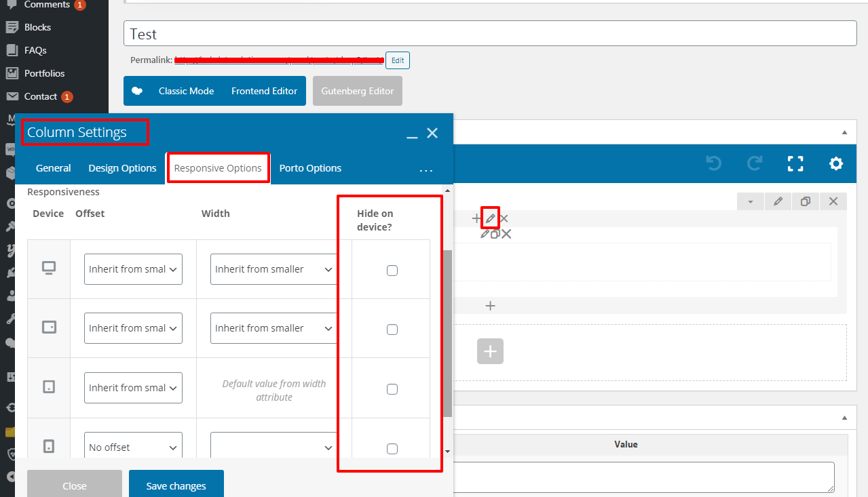The image size is (868, 497).
Task: Click the WPBakery cloud logo icon
Action: [137, 91]
